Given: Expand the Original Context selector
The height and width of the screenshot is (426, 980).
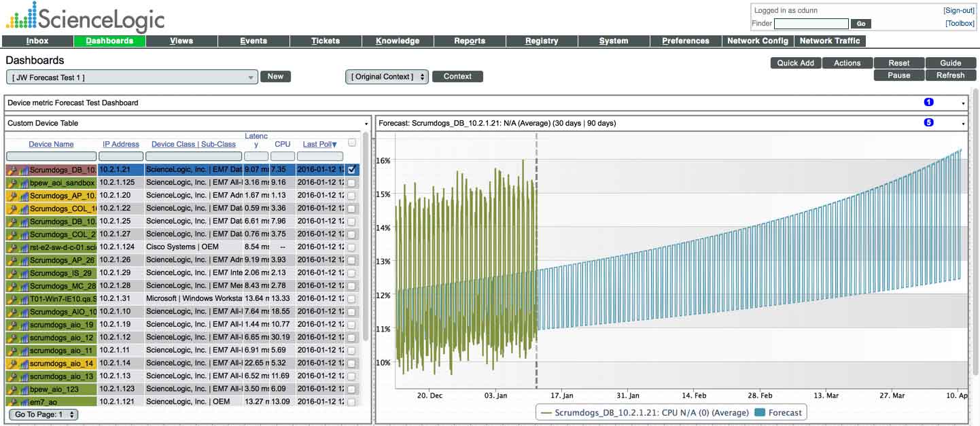Looking at the screenshot, I should 386,77.
